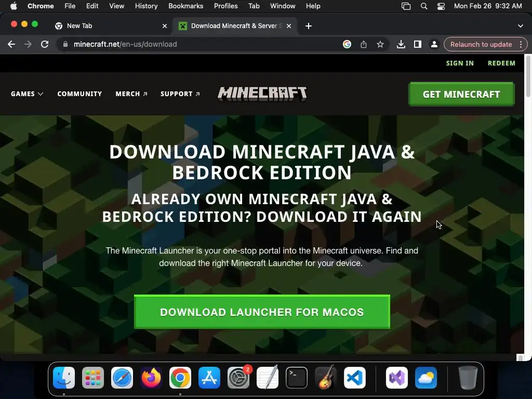This screenshot has height=399, width=532.
Task: Open the Apple menu
Action: [14, 6]
